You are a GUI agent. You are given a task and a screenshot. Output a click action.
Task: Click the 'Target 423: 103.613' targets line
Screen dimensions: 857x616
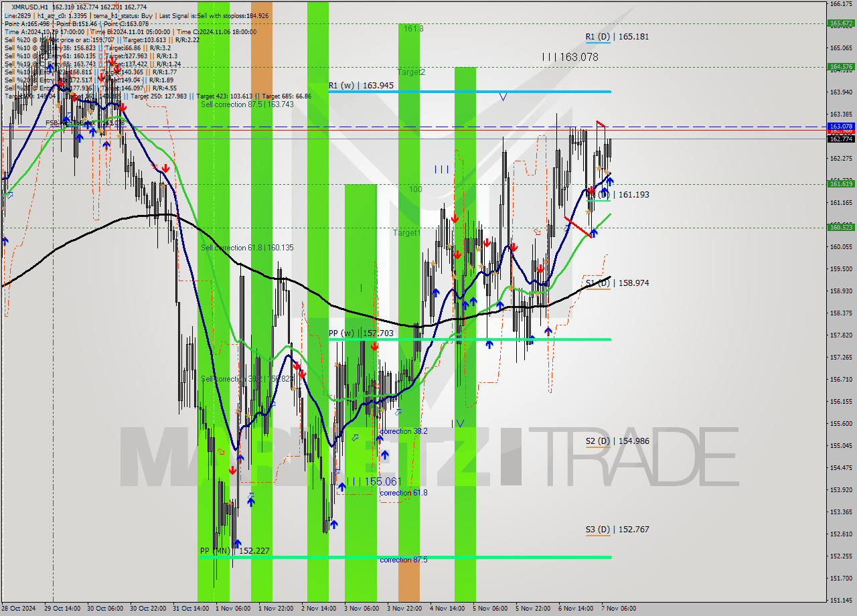tap(159, 96)
